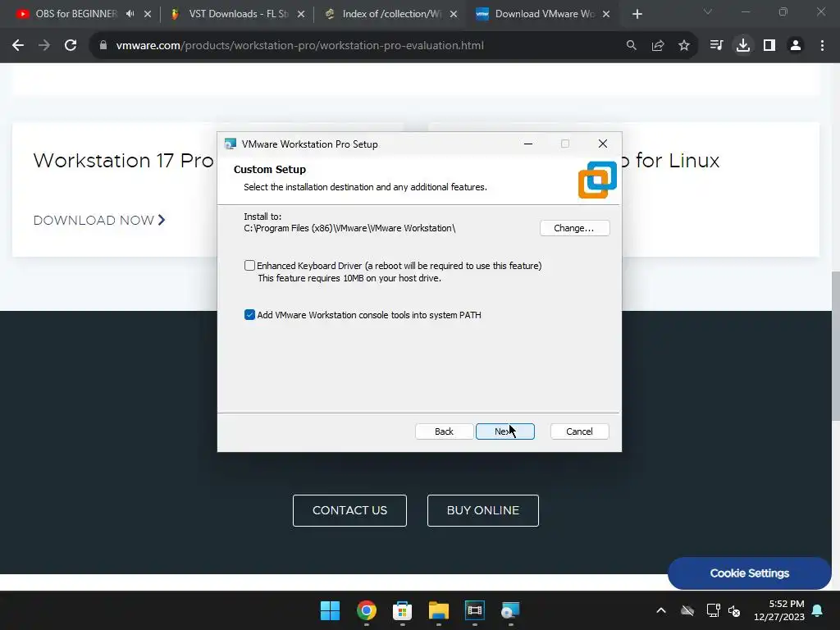The image size is (840, 630).
Task: Minimize the VMware Setup dialog
Action: pyautogui.click(x=528, y=144)
